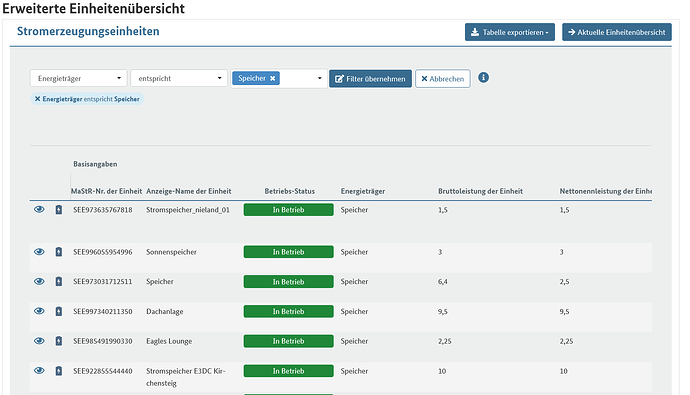Click MaStR number SEE997340211350
This screenshot has height=395, width=690.
tap(103, 311)
